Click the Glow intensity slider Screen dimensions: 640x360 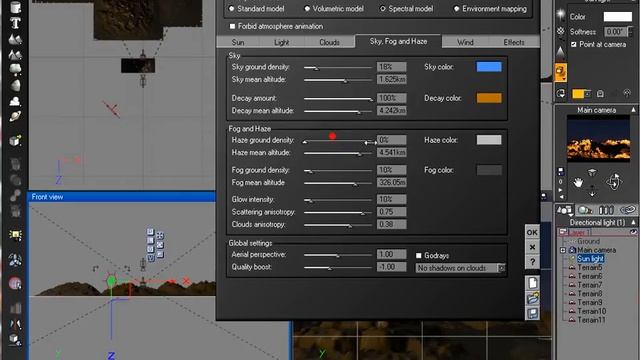click(338, 200)
